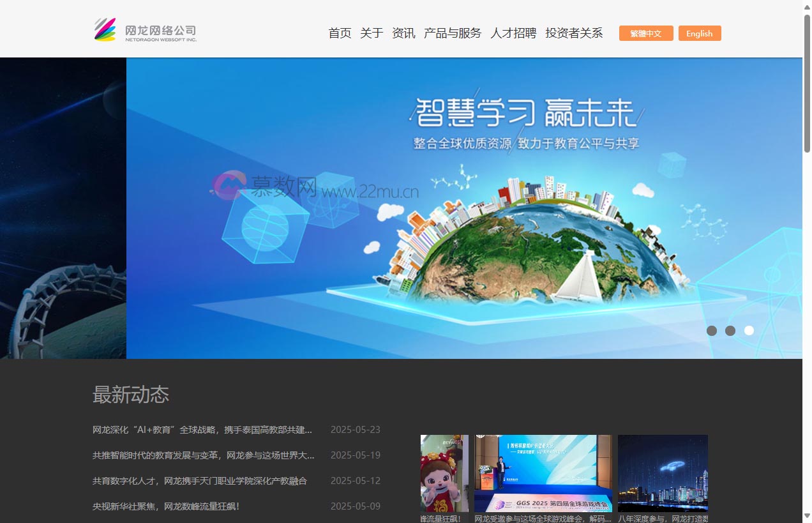This screenshot has width=812, height=523.
Task: Open the AI+教育 泰国高教部 news article
Action: click(x=202, y=430)
